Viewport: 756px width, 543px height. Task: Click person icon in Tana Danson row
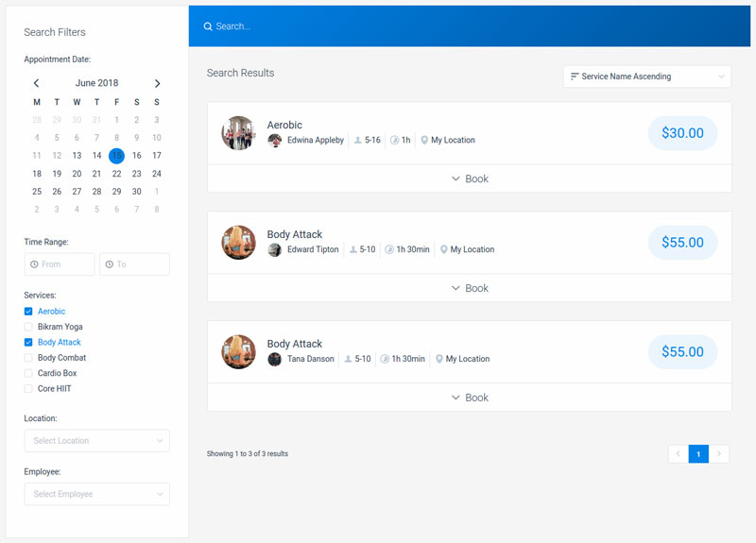pyautogui.click(x=348, y=359)
